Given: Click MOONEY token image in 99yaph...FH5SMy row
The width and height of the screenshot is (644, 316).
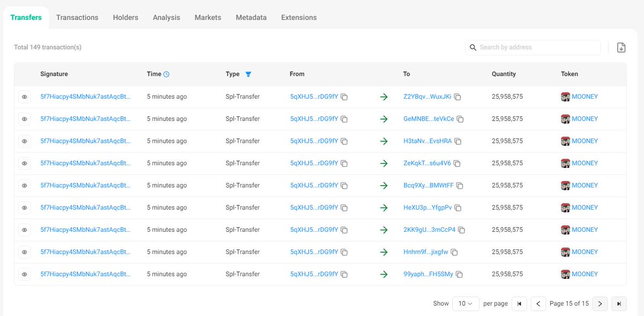Looking at the screenshot, I should pos(565,274).
